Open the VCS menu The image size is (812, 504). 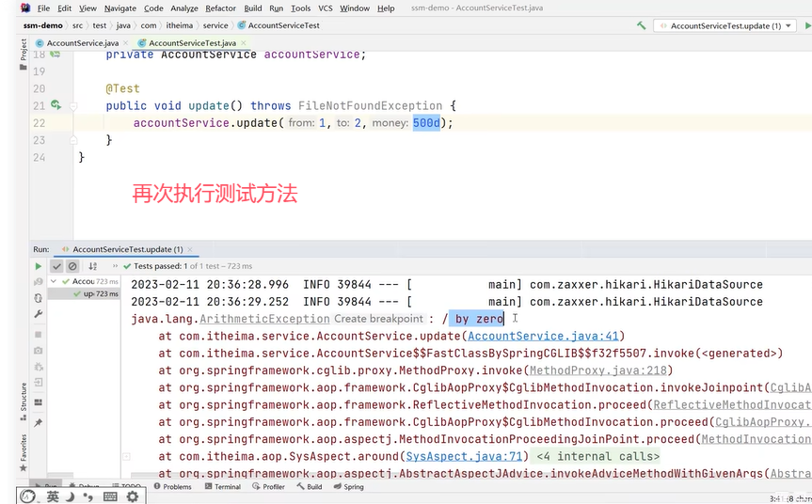(326, 8)
